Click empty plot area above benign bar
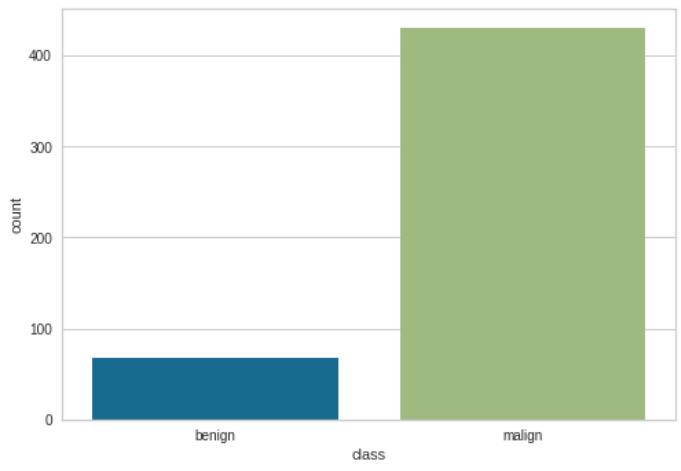The height and width of the screenshot is (471, 681). [x=215, y=191]
